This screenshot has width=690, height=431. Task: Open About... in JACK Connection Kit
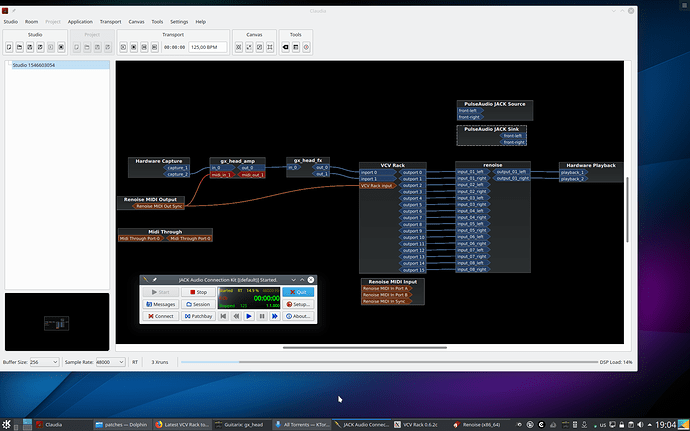298,316
